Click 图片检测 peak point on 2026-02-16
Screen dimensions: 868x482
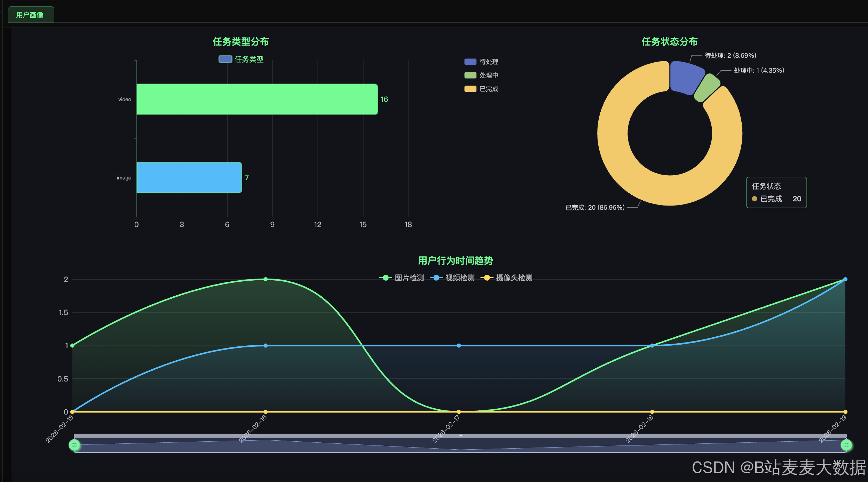(266, 279)
